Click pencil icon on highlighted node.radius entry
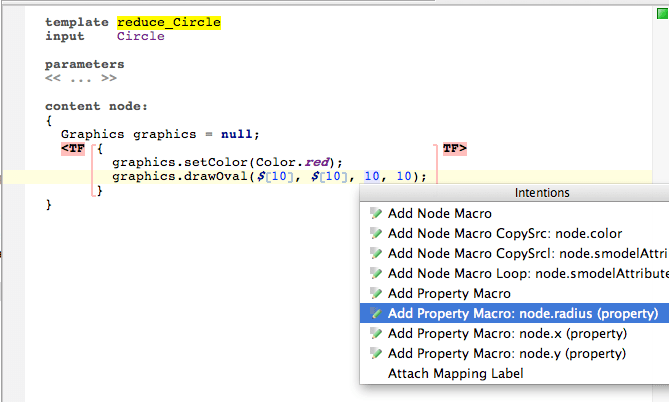This screenshot has height=402, width=669. point(376,313)
